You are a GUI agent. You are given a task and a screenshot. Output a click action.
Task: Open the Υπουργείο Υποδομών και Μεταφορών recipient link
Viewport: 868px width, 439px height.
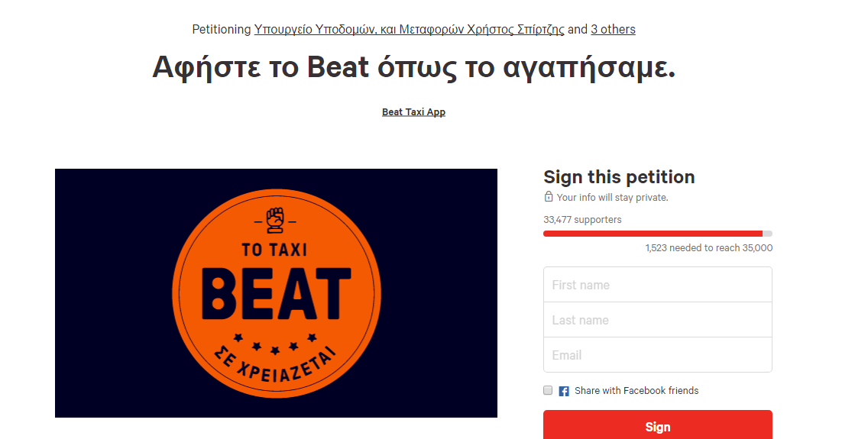409,29
